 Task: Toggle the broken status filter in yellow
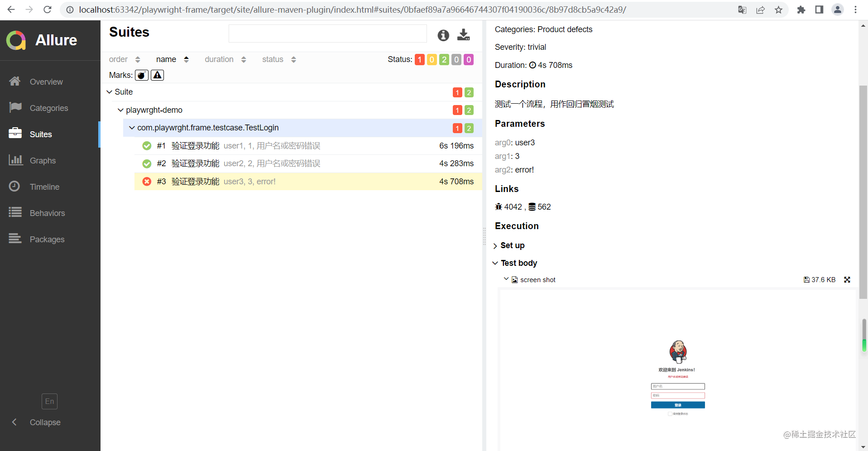432,59
